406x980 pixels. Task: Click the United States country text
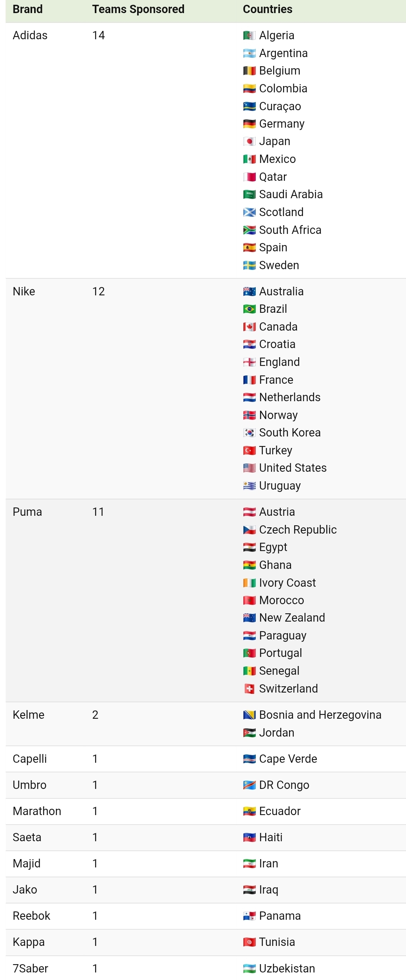click(x=293, y=468)
